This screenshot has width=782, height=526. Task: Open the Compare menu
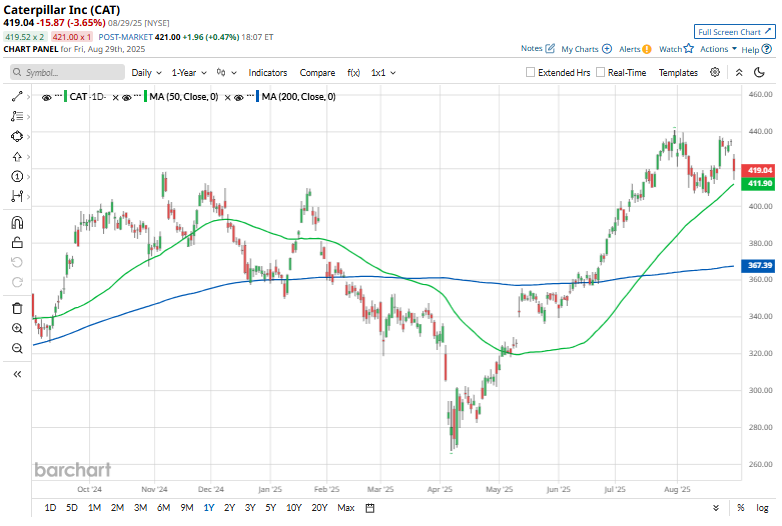(x=317, y=73)
